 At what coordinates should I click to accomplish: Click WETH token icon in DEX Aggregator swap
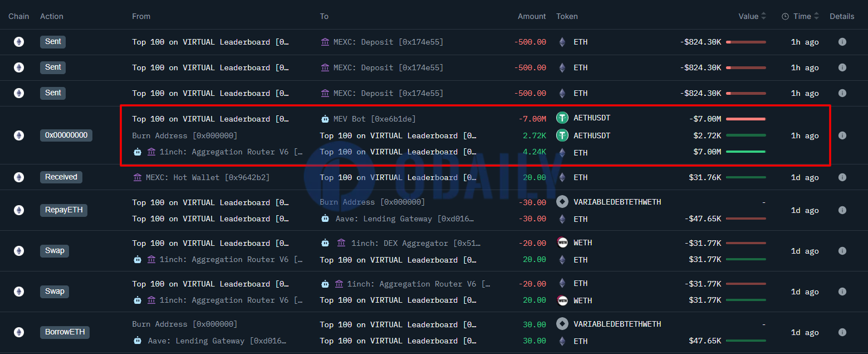click(562, 243)
